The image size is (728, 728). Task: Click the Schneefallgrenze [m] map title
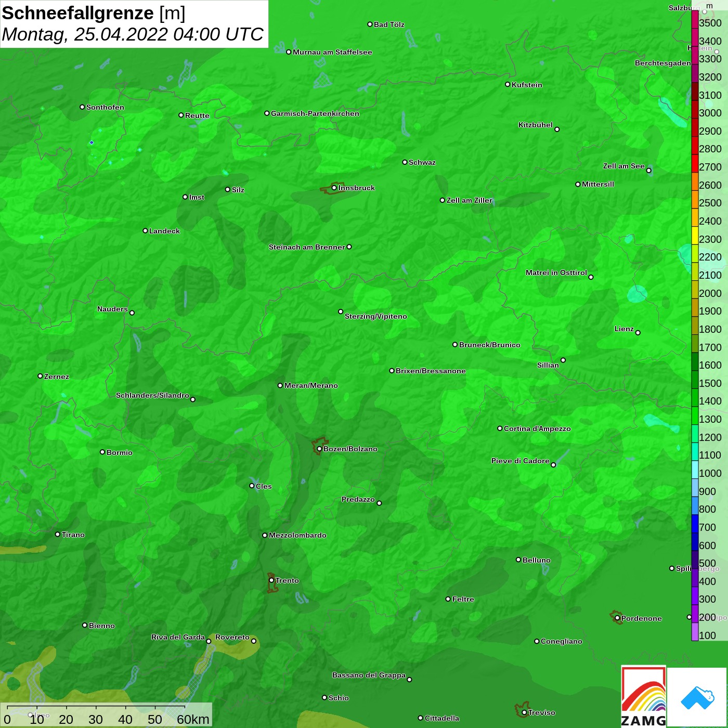tap(94, 13)
